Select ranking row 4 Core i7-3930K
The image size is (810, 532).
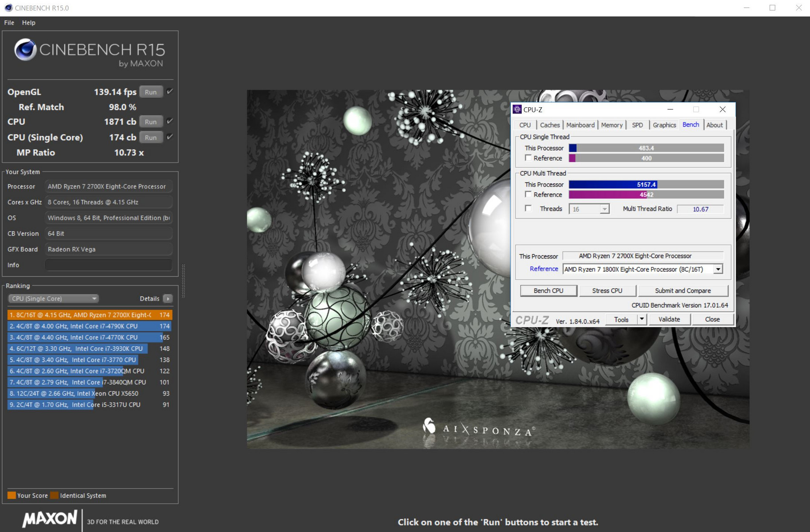pyautogui.click(x=90, y=348)
